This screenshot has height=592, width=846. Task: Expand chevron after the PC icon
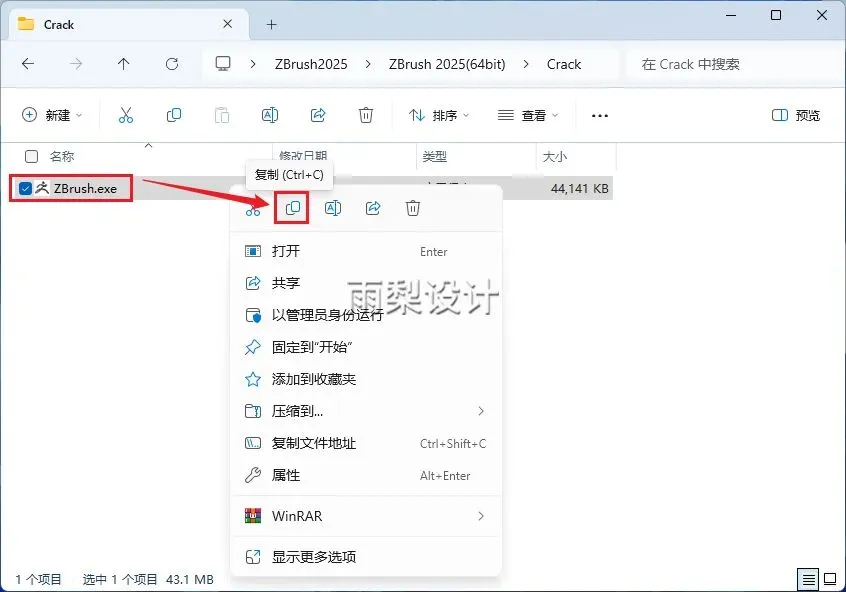click(x=253, y=64)
